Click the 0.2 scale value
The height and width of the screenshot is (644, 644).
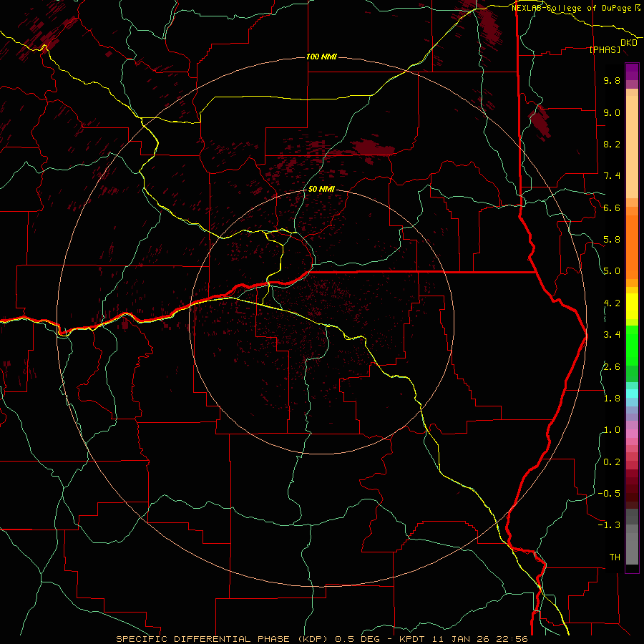612,462
